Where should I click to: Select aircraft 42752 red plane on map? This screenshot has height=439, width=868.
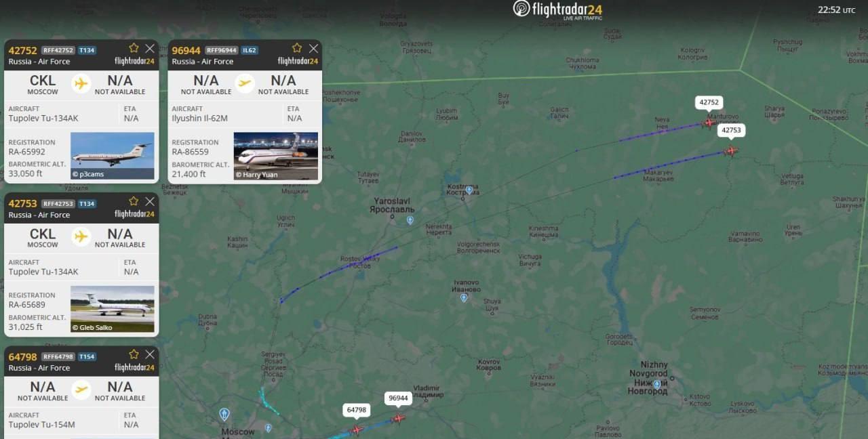(x=709, y=123)
